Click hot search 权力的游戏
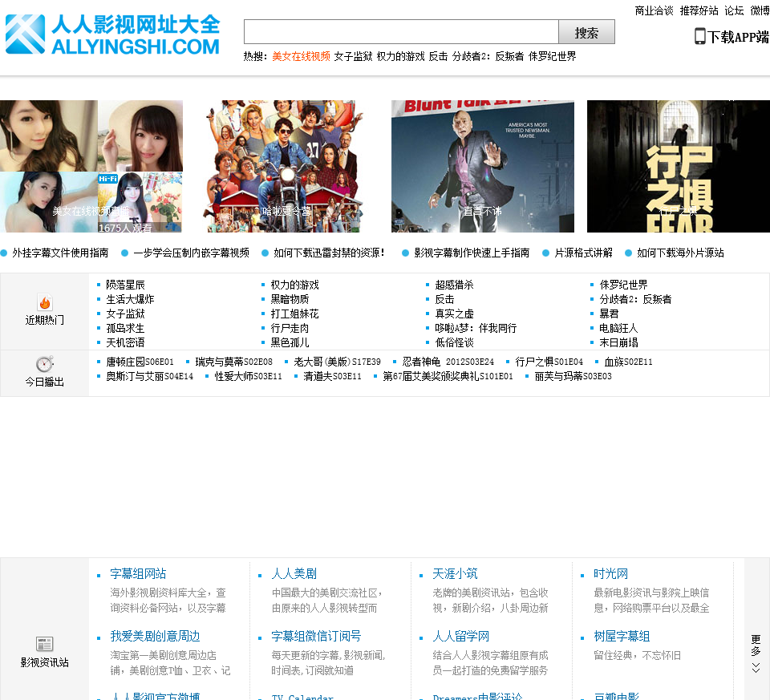The width and height of the screenshot is (770, 700). [401, 56]
